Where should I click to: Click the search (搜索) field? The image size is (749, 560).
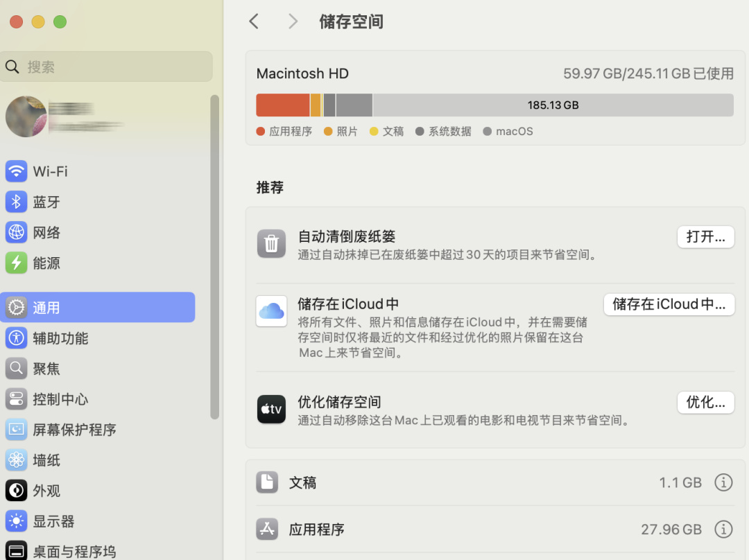pyautogui.click(x=111, y=67)
